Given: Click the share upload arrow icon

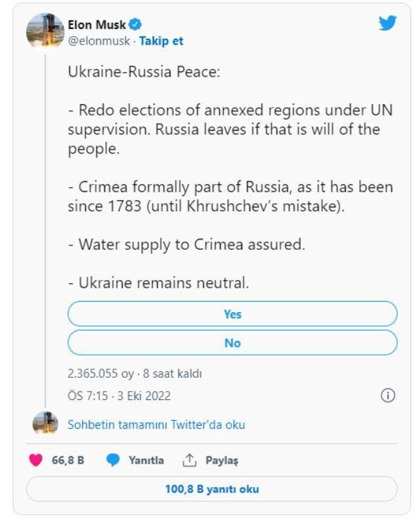Looking at the screenshot, I should (190, 460).
